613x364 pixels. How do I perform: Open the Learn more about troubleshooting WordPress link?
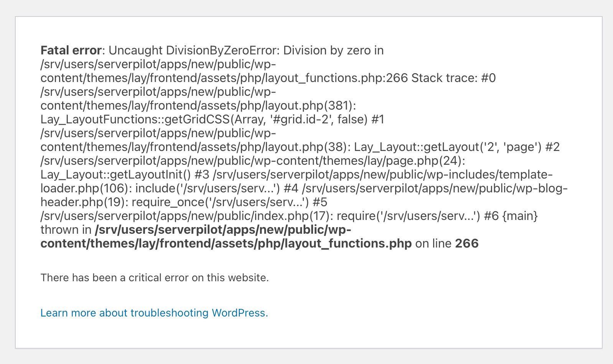click(x=154, y=313)
